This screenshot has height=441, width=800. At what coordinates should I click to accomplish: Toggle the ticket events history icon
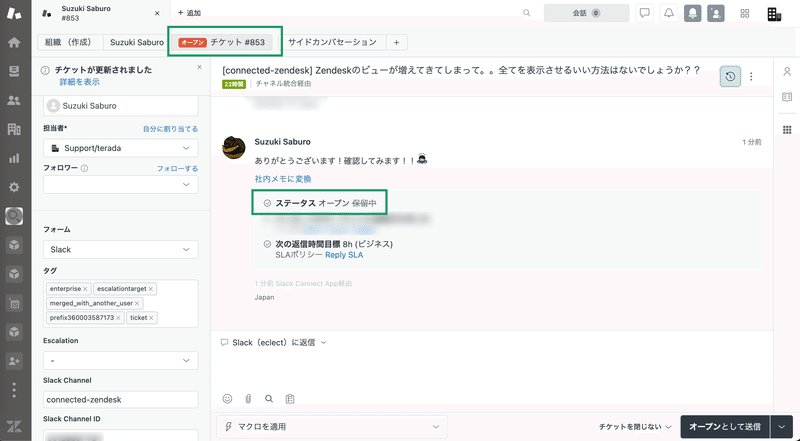(x=730, y=77)
